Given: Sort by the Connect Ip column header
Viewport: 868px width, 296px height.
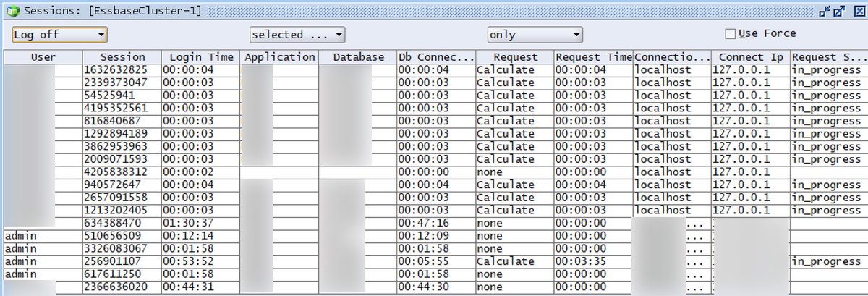Looking at the screenshot, I should coord(752,57).
